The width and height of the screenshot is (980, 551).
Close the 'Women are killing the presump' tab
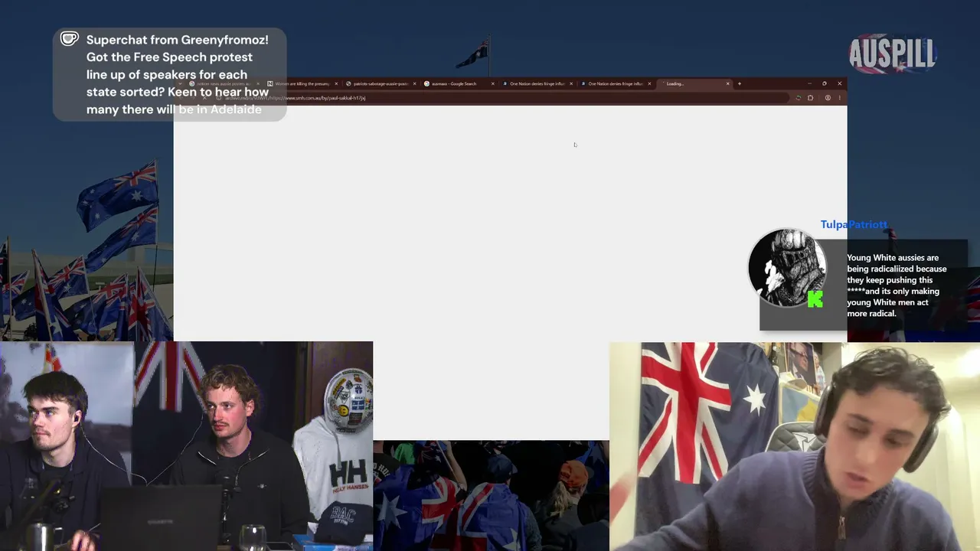[336, 83]
